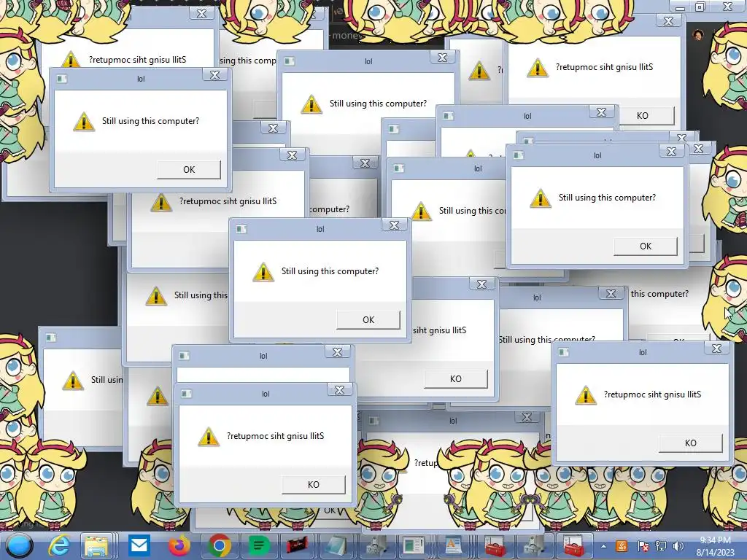Image resolution: width=747 pixels, height=560 pixels.
Task: Switch to Google Chrome in the taskbar
Action: [x=219, y=545]
